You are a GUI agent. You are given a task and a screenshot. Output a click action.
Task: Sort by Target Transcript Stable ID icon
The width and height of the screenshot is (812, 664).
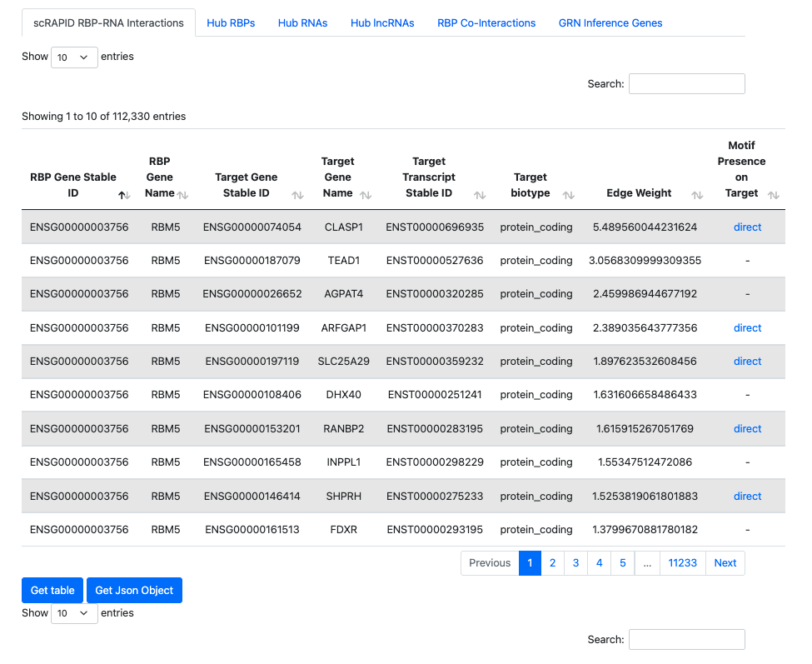480,195
